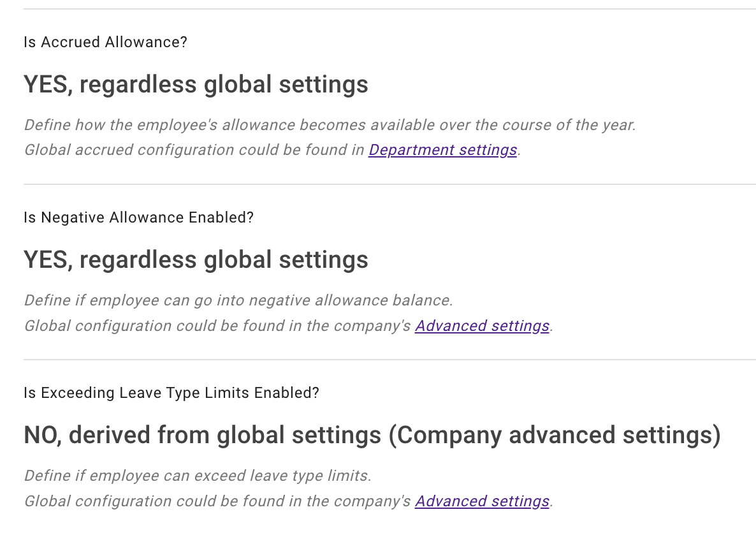Click the divider above Is Exceeding Leave Type Limits
756x542 pixels.
(x=378, y=360)
